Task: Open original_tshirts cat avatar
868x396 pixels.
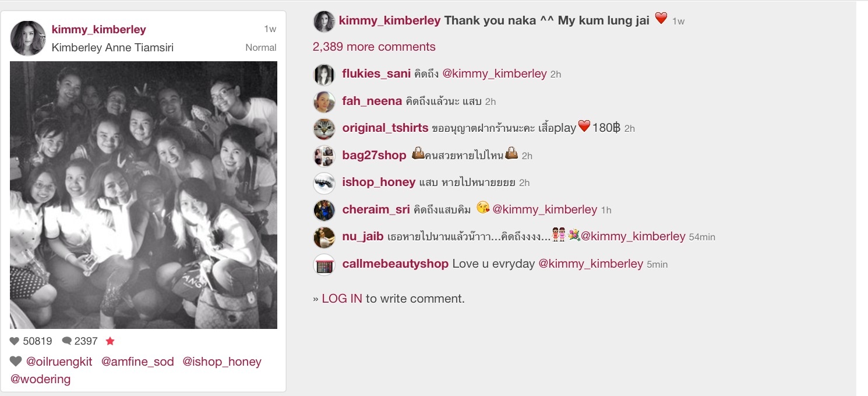Action: pyautogui.click(x=324, y=129)
